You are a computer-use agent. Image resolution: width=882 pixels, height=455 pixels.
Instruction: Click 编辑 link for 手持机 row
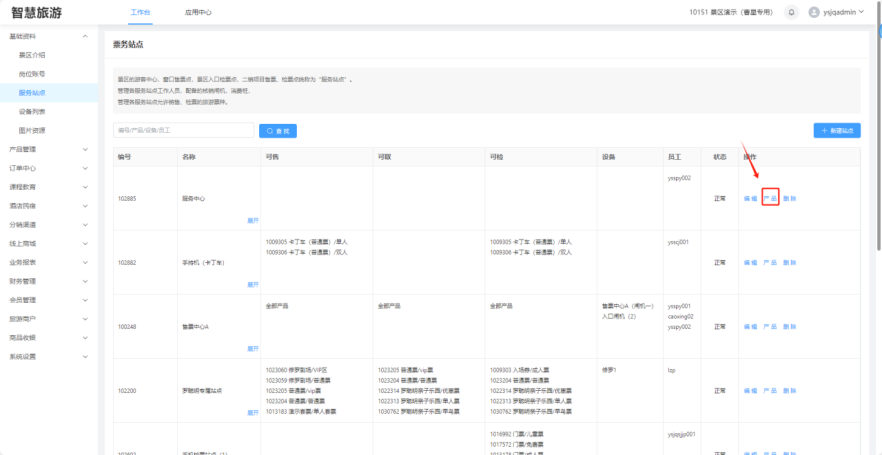click(750, 262)
